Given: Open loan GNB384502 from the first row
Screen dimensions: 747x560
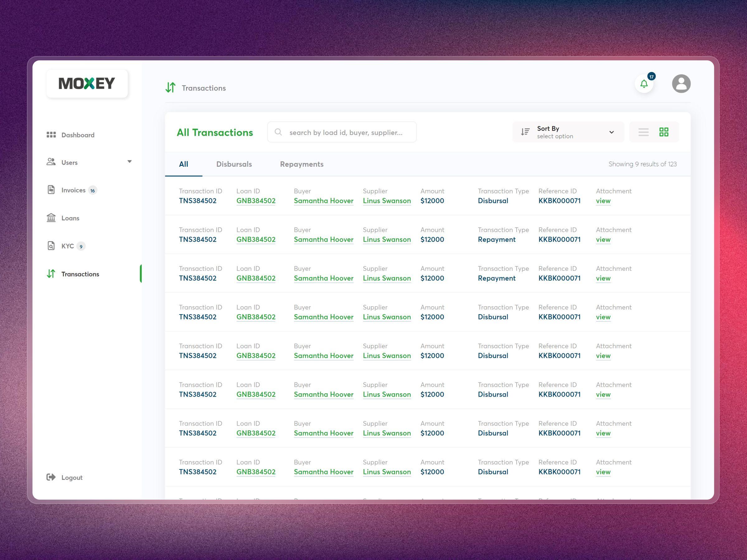Looking at the screenshot, I should click(256, 200).
